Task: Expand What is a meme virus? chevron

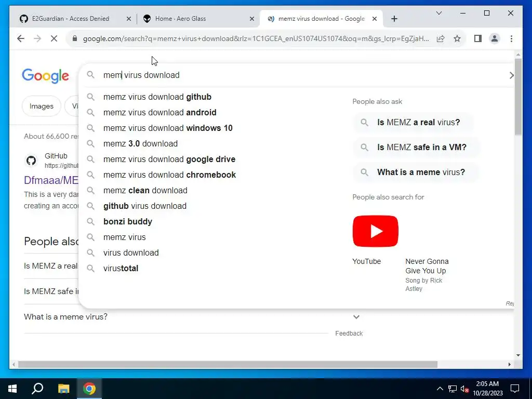Action: [356, 317]
